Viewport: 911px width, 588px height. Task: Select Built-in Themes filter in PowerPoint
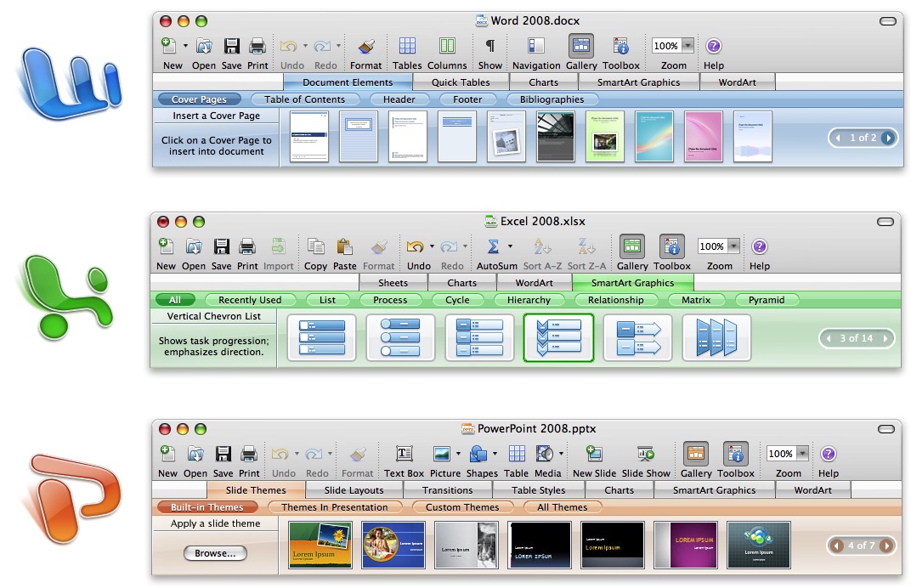tap(207, 507)
